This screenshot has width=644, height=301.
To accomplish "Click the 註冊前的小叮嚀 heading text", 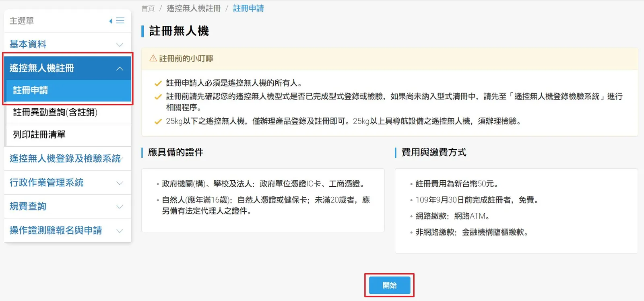I will pyautogui.click(x=186, y=59).
